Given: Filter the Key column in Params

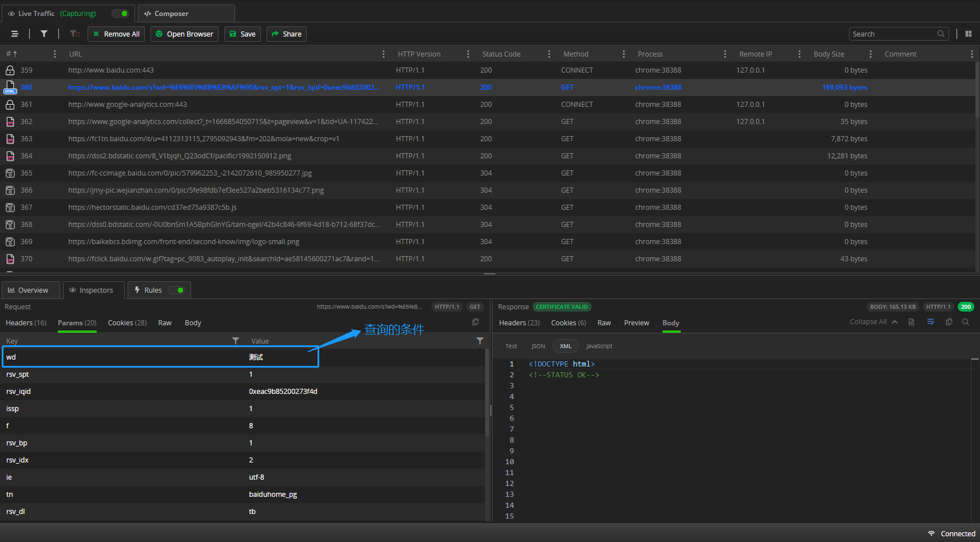Looking at the screenshot, I should pos(235,341).
